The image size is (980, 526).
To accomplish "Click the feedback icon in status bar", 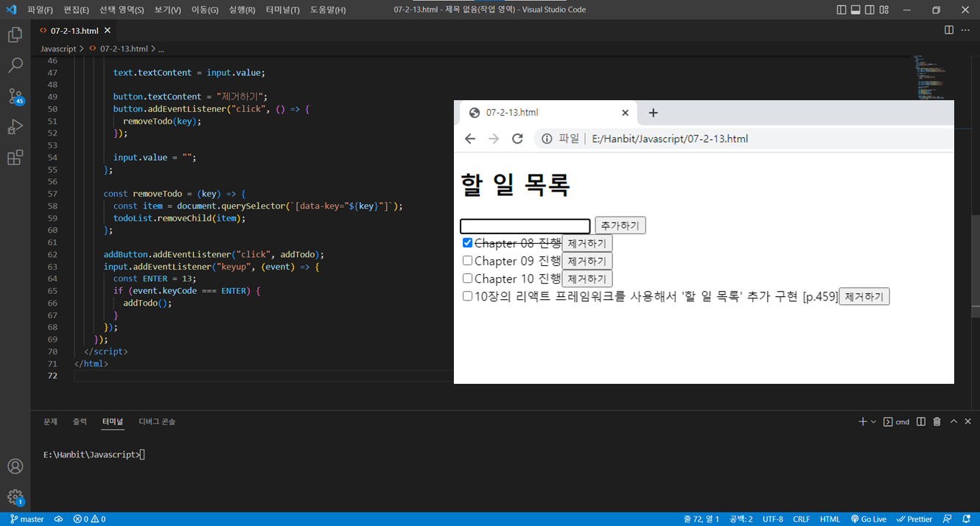I will pos(948,519).
